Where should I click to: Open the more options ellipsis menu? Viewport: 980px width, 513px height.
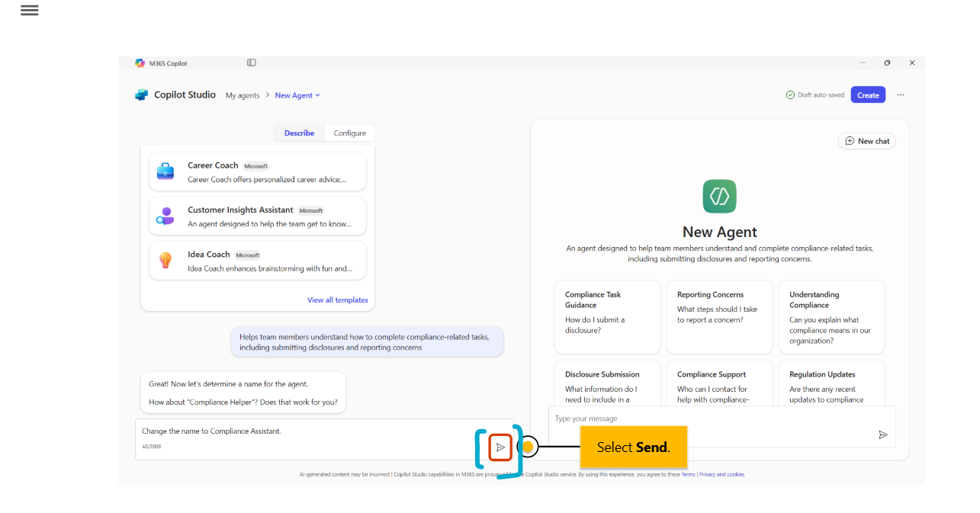pos(901,95)
